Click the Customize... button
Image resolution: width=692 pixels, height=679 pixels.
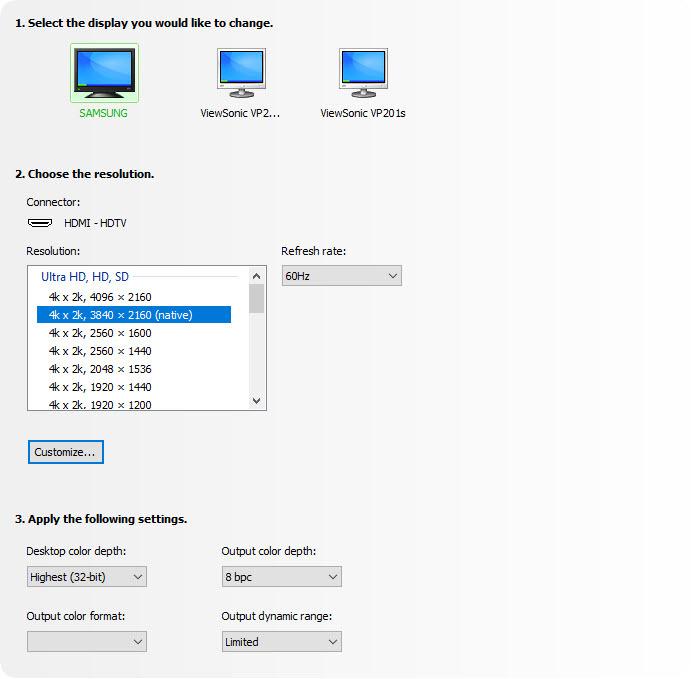coord(65,452)
